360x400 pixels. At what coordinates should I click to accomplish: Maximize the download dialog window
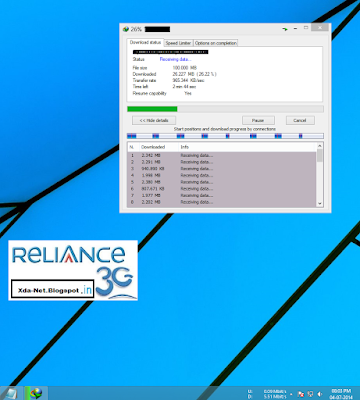pos(306,28)
